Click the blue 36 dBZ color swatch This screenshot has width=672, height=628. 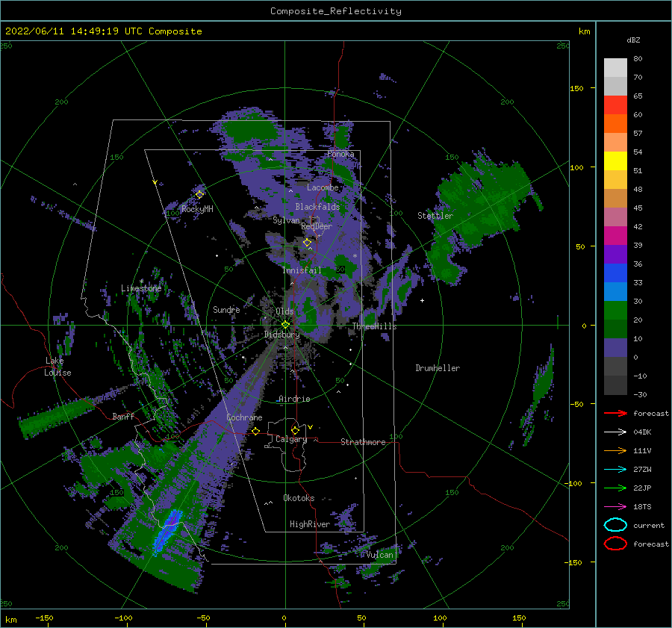(x=615, y=273)
